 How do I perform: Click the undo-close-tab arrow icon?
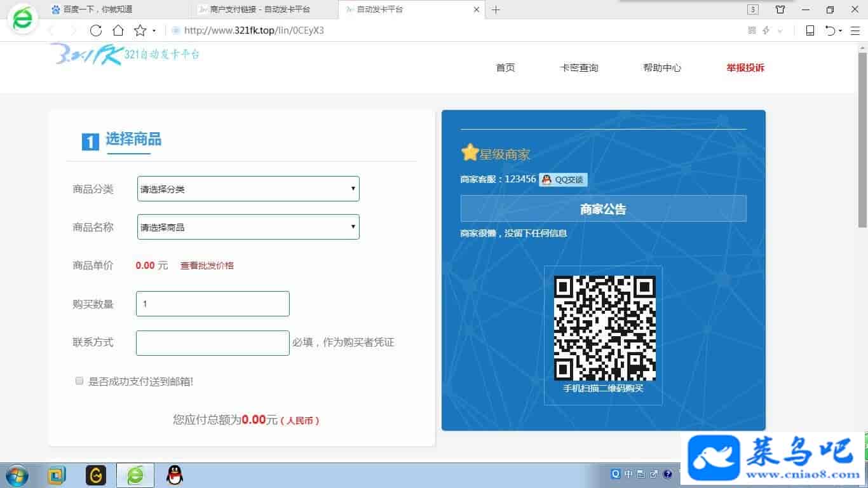tap(830, 30)
